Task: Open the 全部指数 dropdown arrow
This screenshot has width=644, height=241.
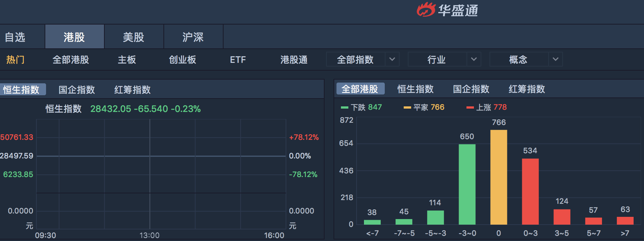Action: [x=392, y=60]
